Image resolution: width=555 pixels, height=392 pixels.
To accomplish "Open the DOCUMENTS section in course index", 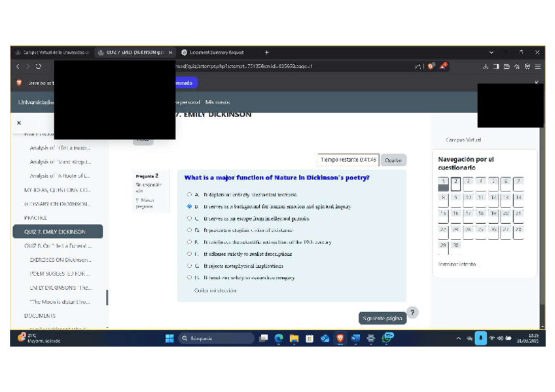I will point(40,315).
